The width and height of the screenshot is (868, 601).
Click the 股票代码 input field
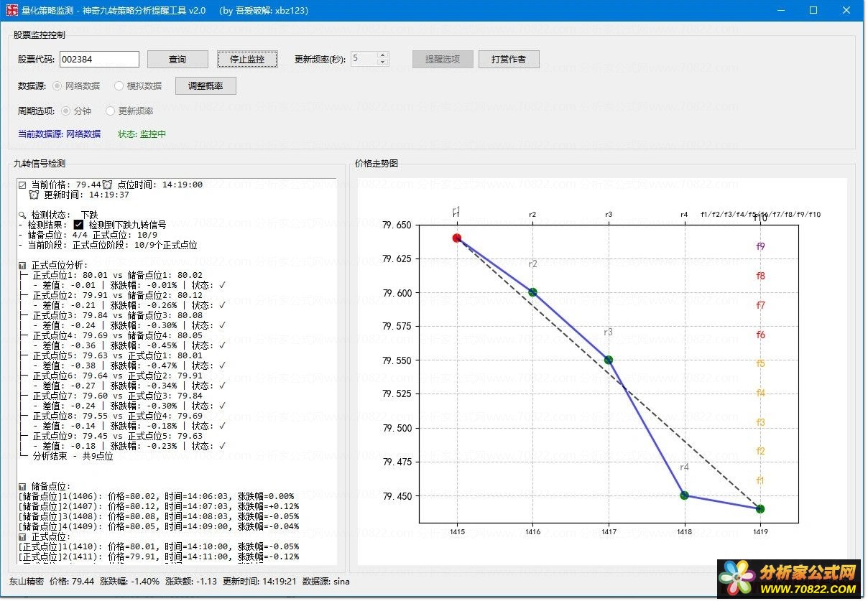(x=99, y=59)
